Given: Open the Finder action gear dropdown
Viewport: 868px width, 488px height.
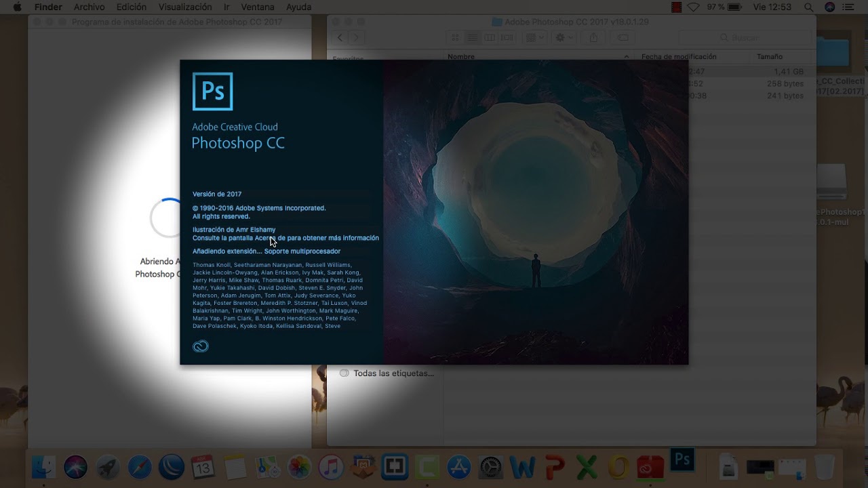Looking at the screenshot, I should (x=564, y=38).
